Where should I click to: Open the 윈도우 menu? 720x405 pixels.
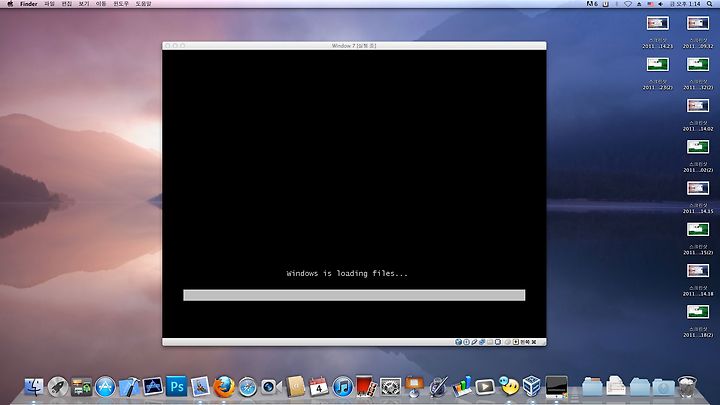121,4
